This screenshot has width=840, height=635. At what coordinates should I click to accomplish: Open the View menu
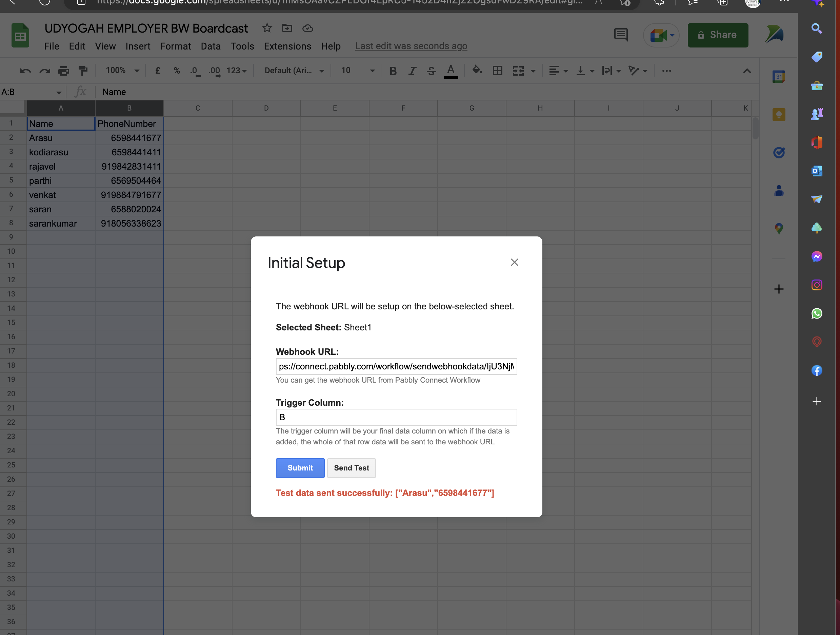pyautogui.click(x=105, y=46)
